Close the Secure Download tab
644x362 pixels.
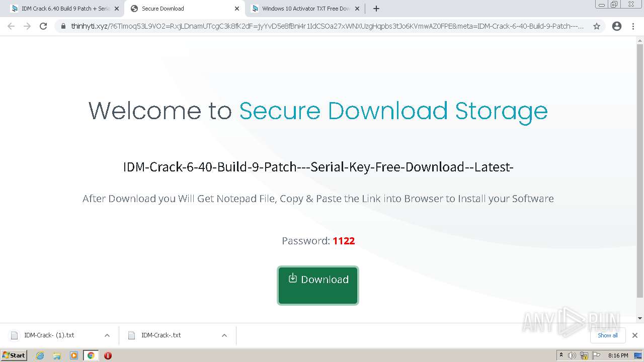click(x=237, y=9)
